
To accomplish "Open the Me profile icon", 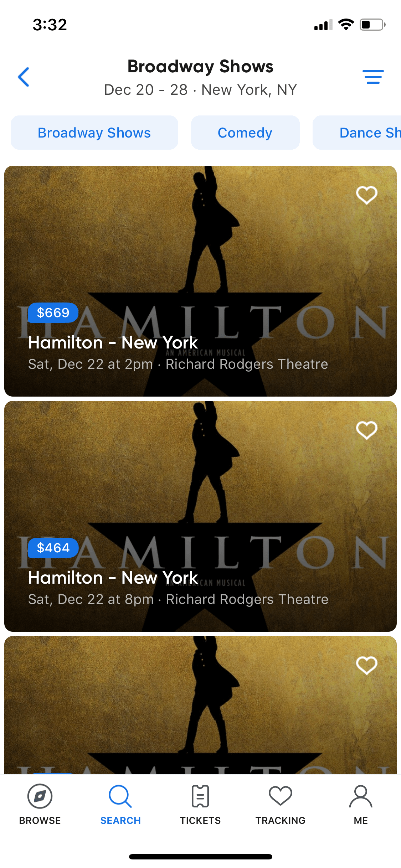I will (361, 796).
